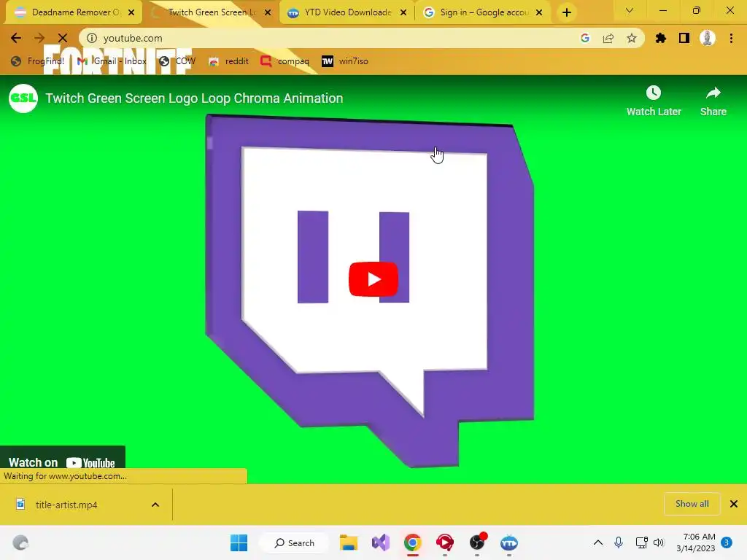Click the Google icon in address bar
747x560 pixels.
(x=585, y=38)
